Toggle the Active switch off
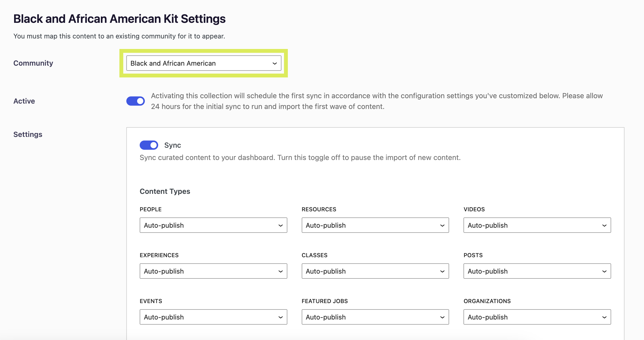Screen dimensions: 644x340 (136, 101)
